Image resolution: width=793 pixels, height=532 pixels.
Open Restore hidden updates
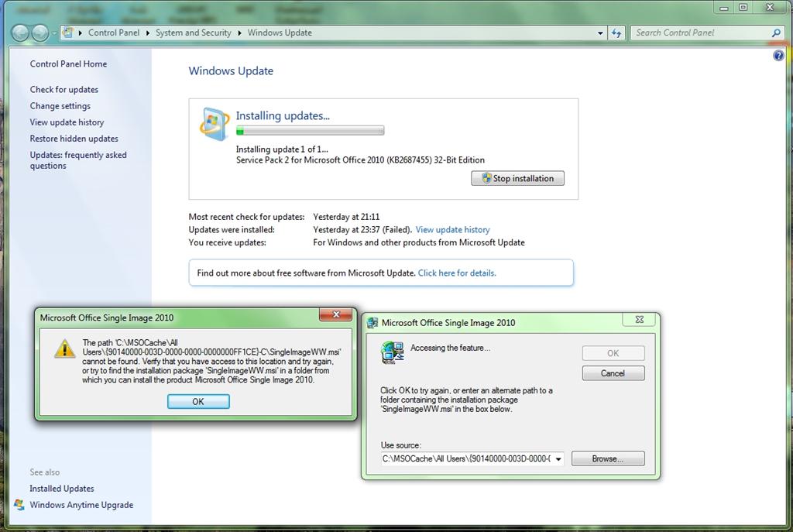pos(74,139)
